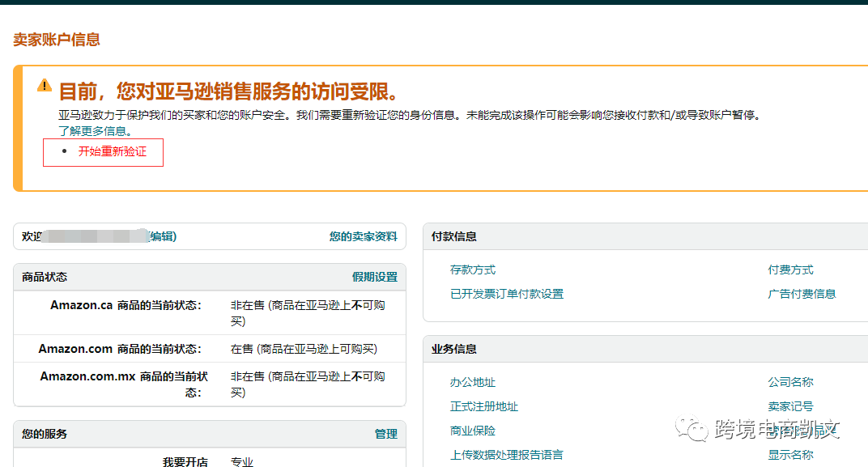Open the 办公地址 link
The width and height of the screenshot is (868, 467).
point(473,382)
